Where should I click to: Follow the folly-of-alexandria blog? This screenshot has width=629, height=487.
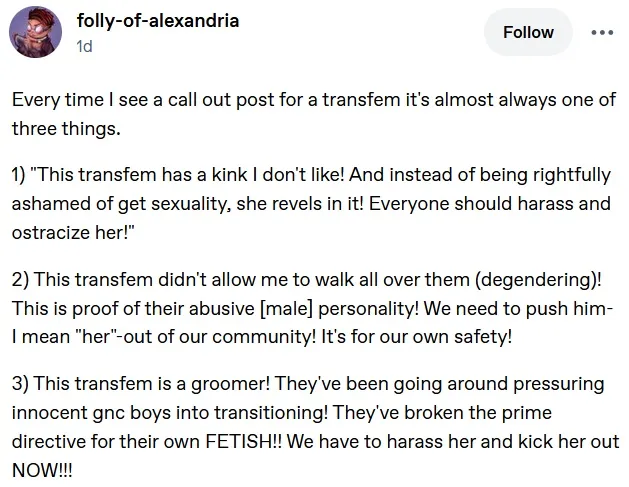tap(528, 32)
